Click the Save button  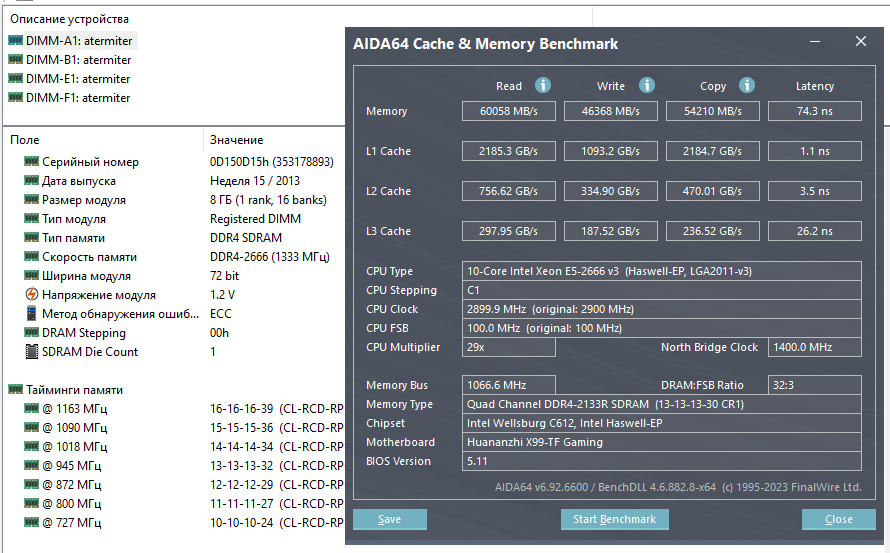tap(390, 520)
